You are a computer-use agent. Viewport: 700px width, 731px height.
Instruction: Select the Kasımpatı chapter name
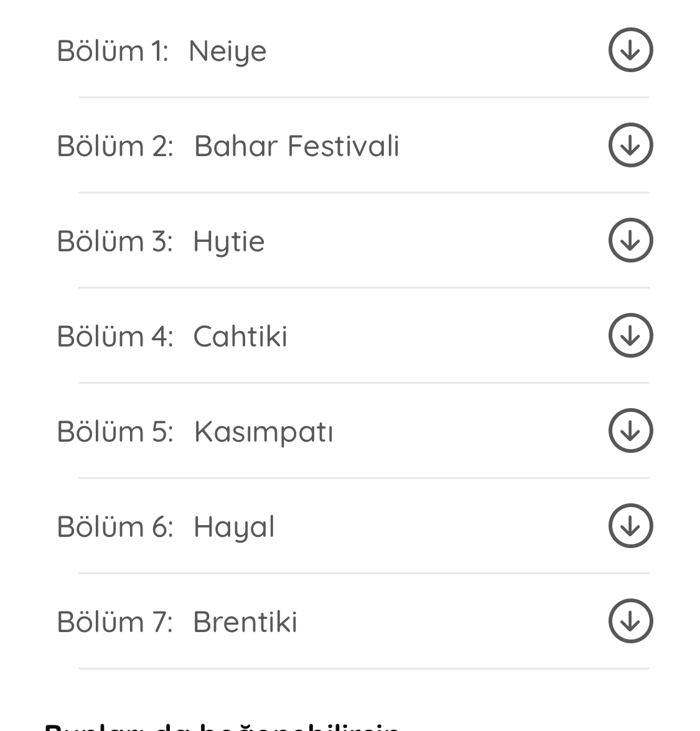click(x=263, y=432)
